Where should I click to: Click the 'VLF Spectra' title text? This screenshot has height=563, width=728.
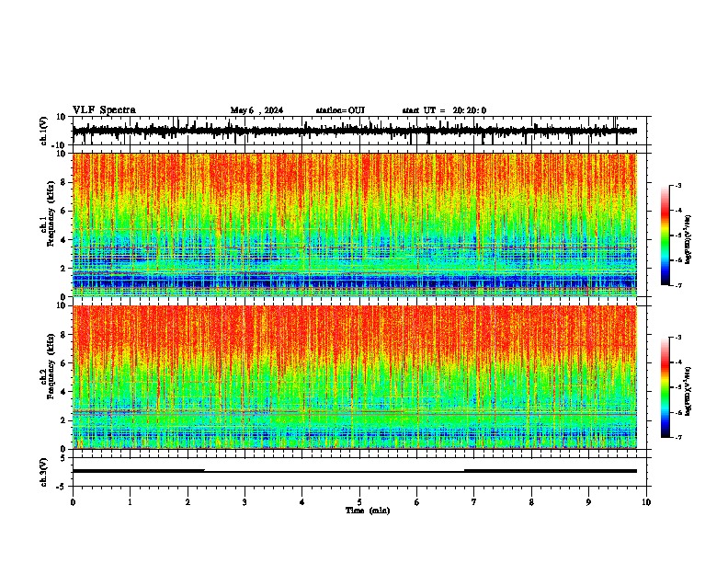[104, 110]
